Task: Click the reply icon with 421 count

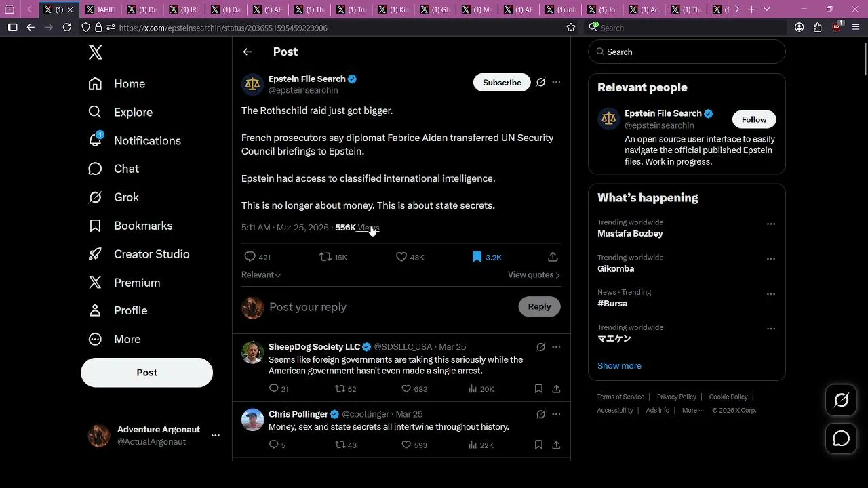Action: (x=257, y=257)
